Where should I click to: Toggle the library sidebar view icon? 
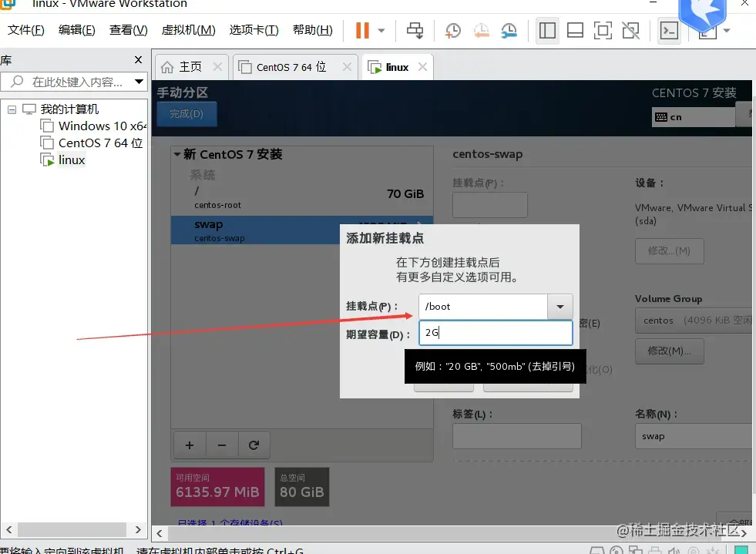coord(547,30)
